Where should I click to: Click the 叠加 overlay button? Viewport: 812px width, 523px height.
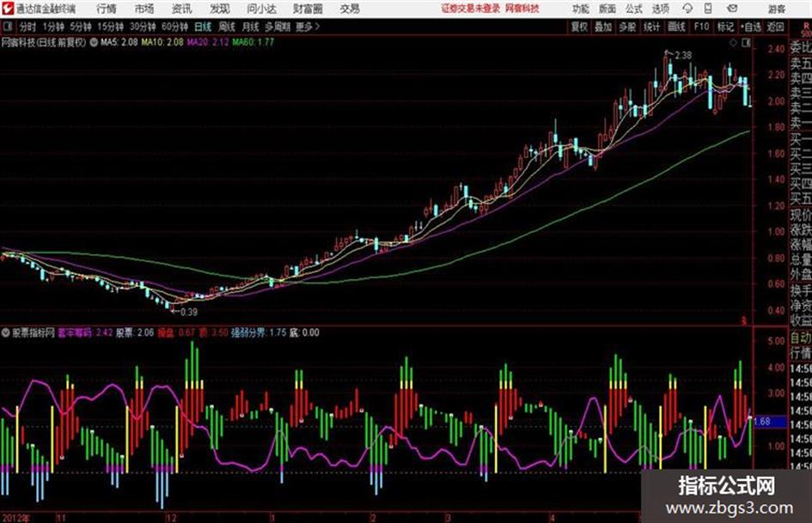click(603, 27)
